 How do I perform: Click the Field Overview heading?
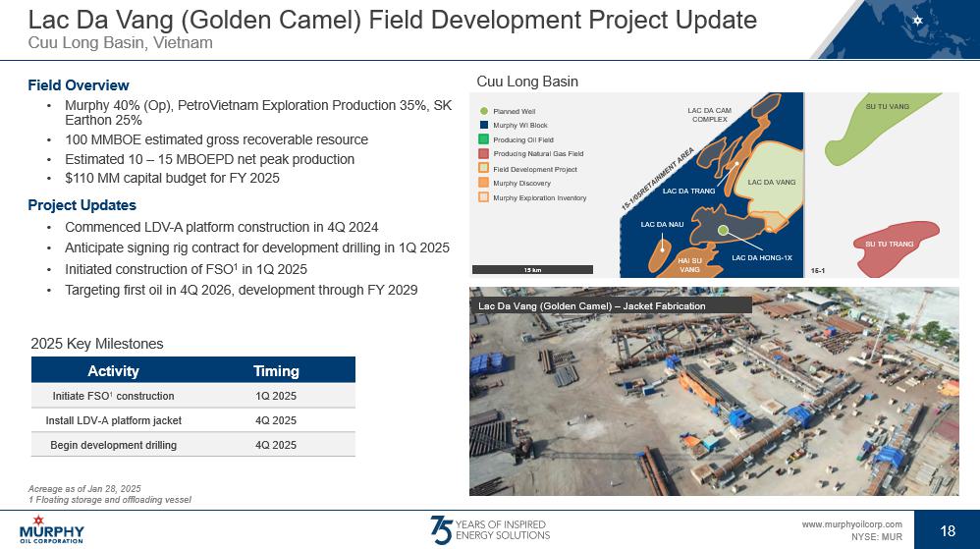79,85
